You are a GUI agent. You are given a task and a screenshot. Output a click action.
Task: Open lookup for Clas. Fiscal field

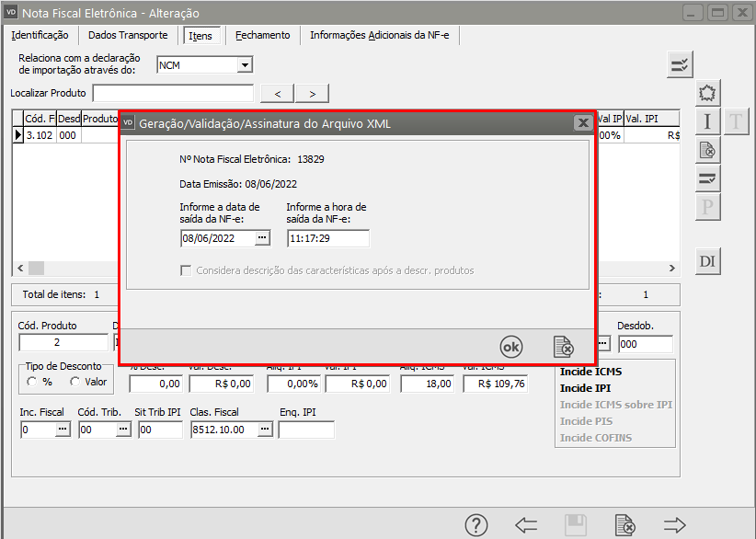pyautogui.click(x=262, y=430)
